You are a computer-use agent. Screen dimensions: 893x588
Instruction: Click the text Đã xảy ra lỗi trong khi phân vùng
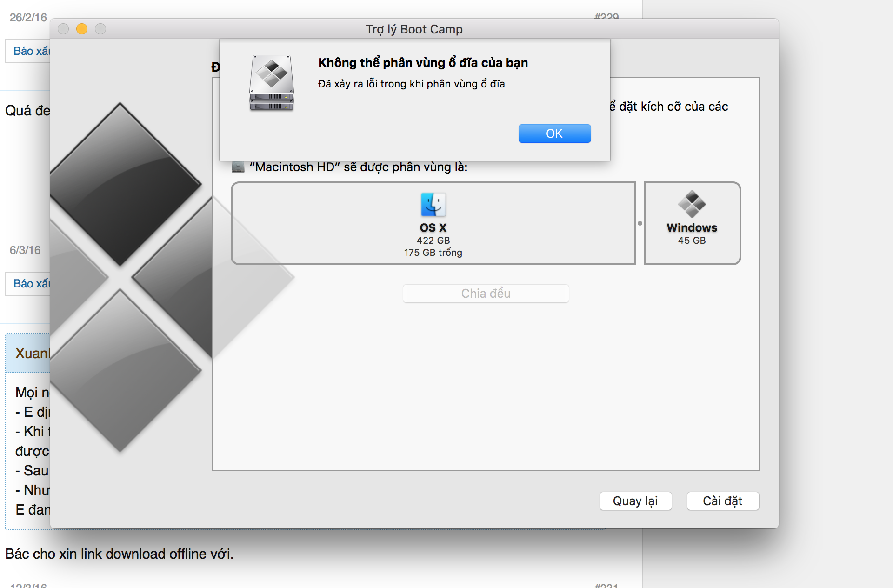pyautogui.click(x=411, y=84)
